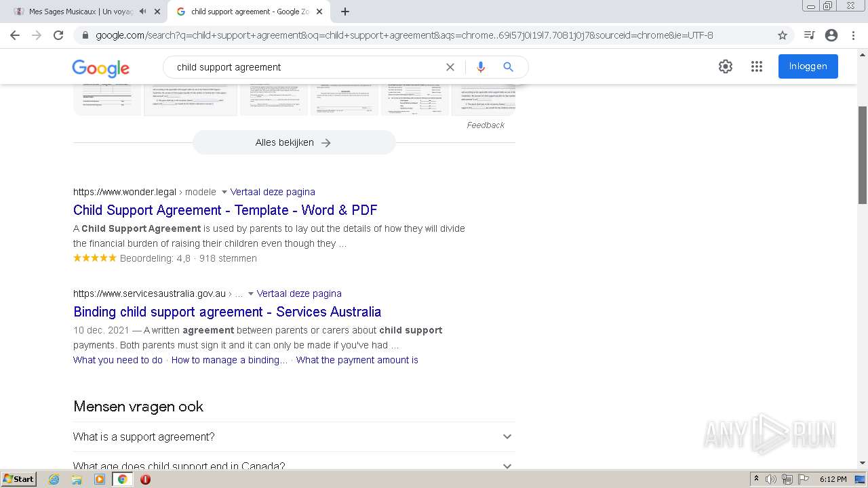868x488 pixels.
Task: Open Binding child support agreement result
Action: coord(227,312)
